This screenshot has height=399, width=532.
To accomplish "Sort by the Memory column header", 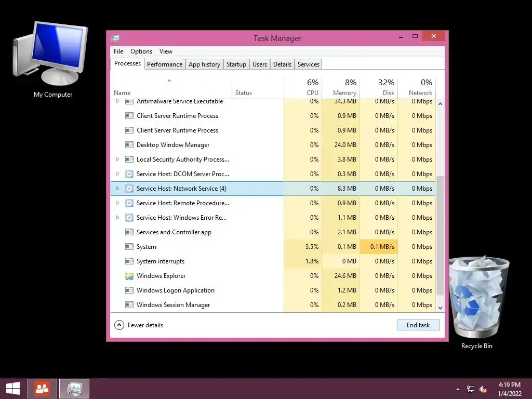I will (341, 87).
